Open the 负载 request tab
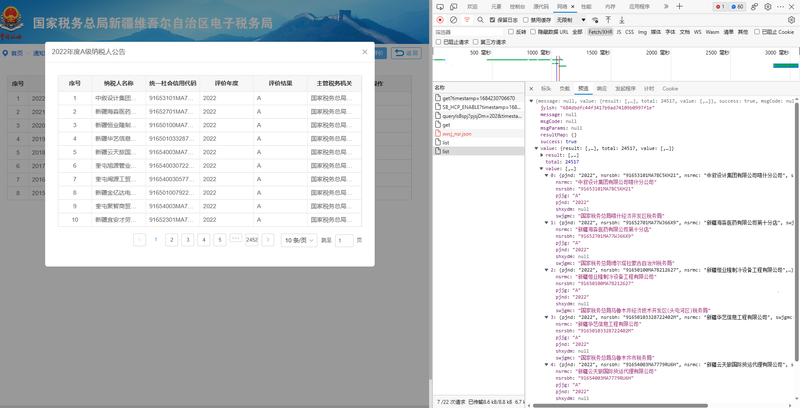The width and height of the screenshot is (800, 408). tap(564, 89)
